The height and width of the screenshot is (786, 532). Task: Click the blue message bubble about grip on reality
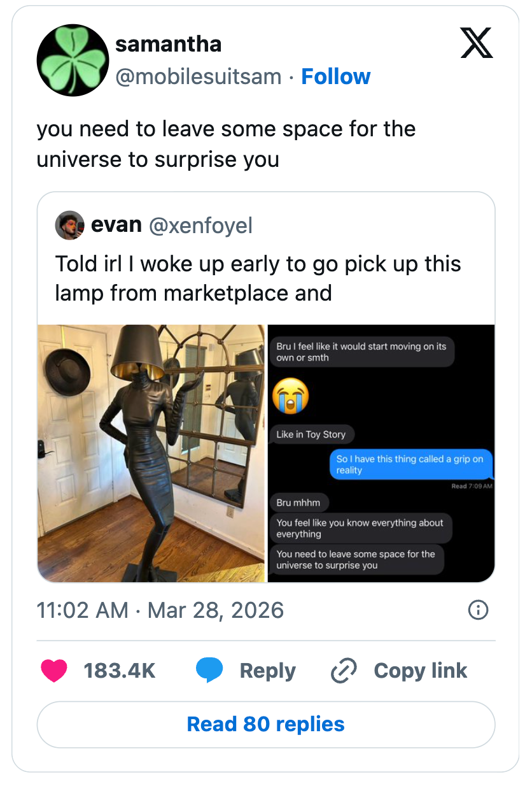click(x=410, y=464)
